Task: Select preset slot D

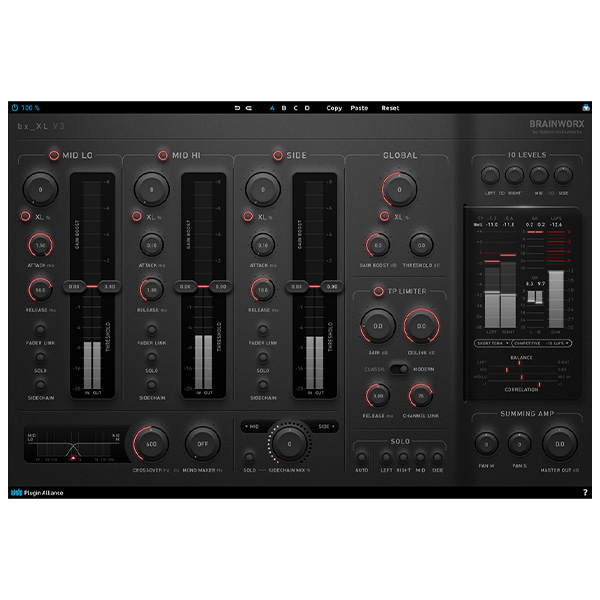Action: coord(307,108)
